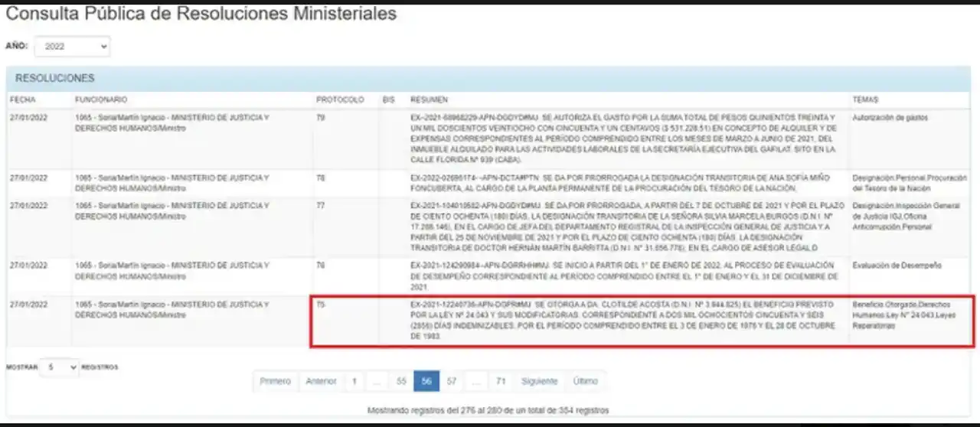The height and width of the screenshot is (427, 980).
Task: Click protocol number 79 cell
Action: (345, 139)
